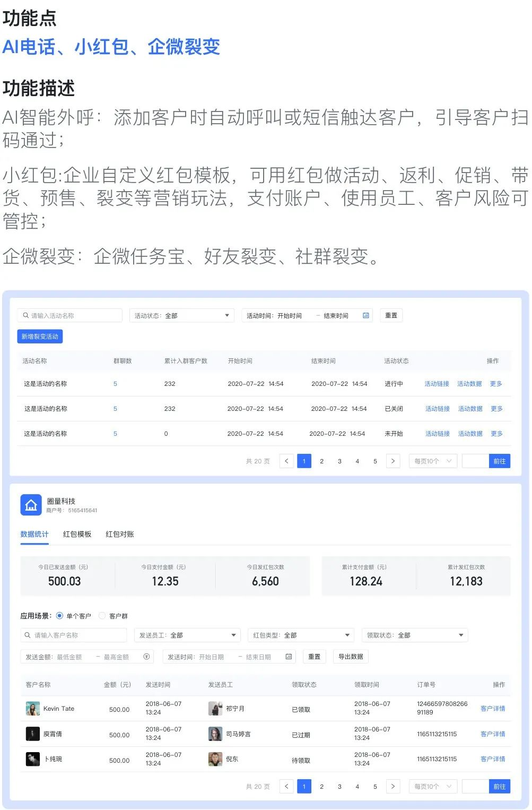Click the 导出数据 button
532x810 pixels.
click(x=351, y=657)
